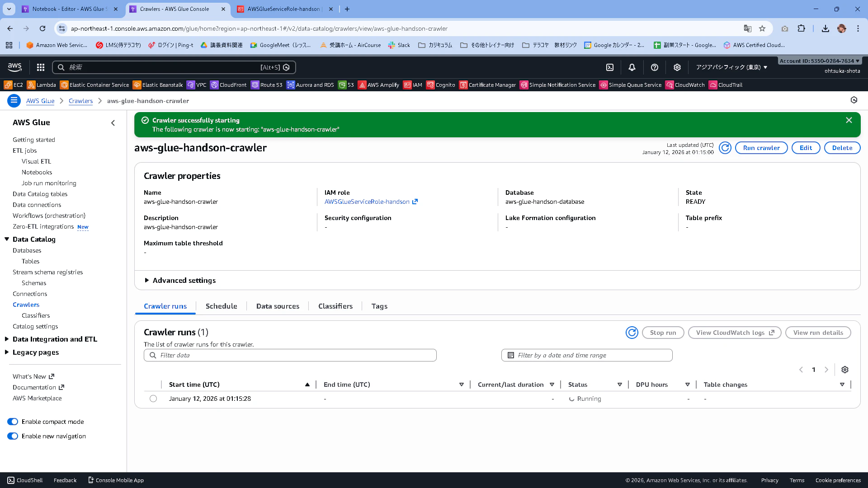Open the AWS services grid menu
Viewport: 868px width, 488px height.
(x=41, y=67)
